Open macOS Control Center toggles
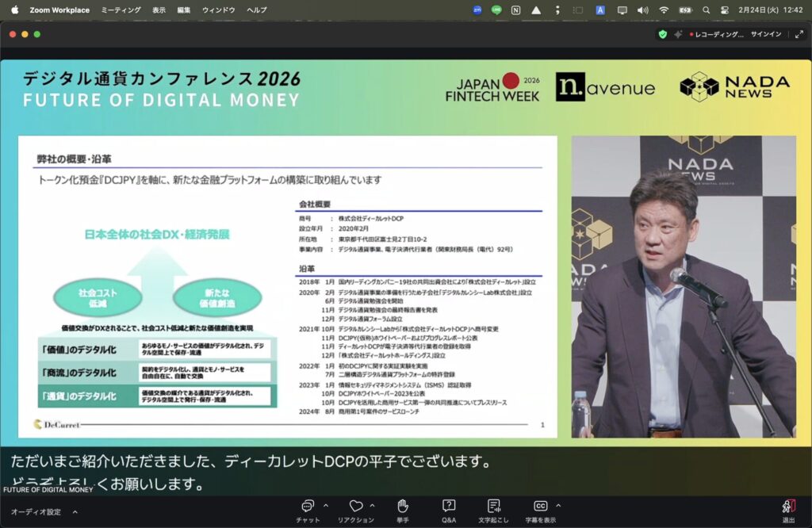The height and width of the screenshot is (528, 812). click(724, 10)
